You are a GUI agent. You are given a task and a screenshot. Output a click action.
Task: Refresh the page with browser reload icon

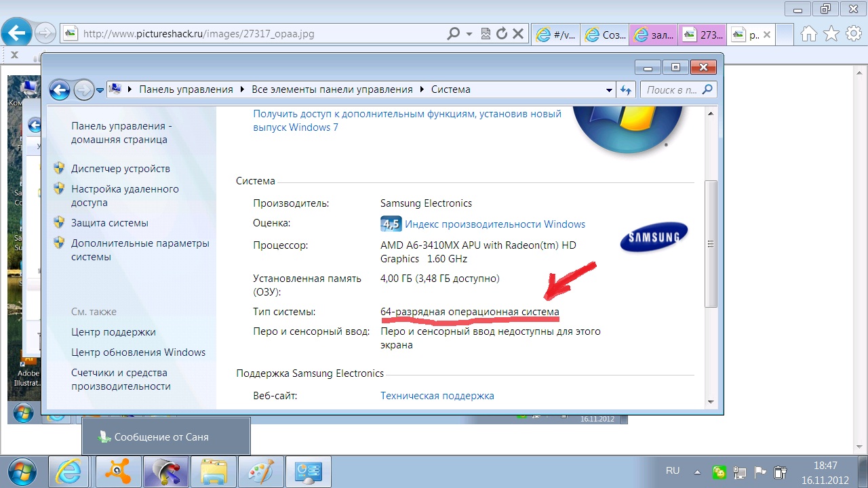coord(502,33)
